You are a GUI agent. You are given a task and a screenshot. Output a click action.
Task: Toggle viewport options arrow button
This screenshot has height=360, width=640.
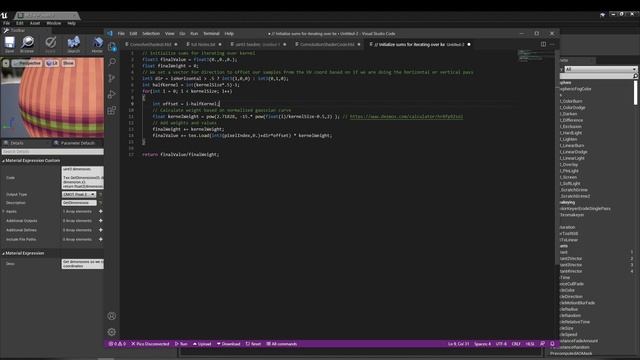tap(6, 63)
